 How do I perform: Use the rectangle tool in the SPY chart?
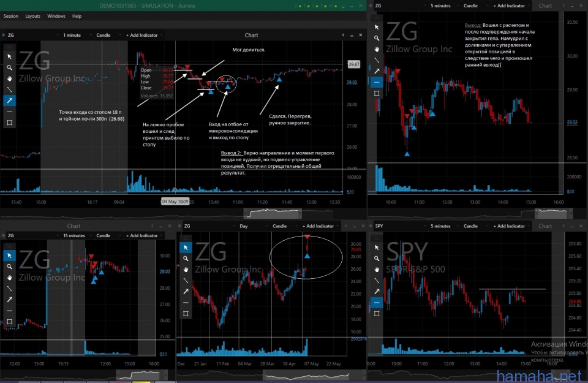(377, 314)
